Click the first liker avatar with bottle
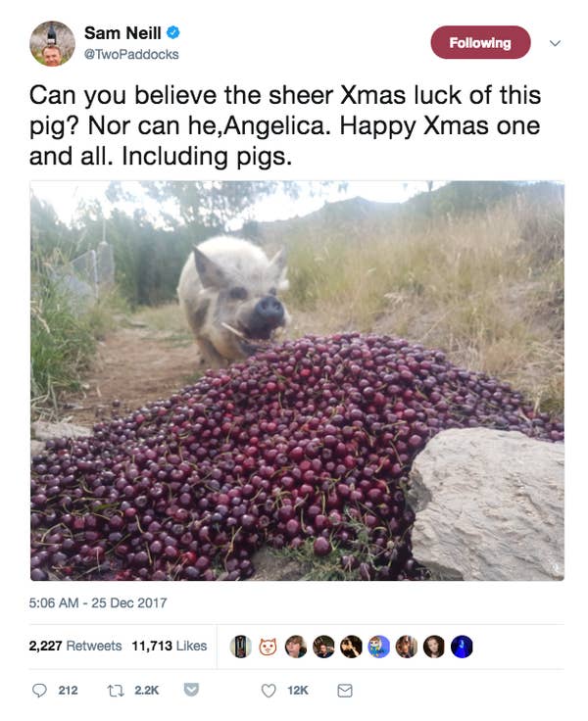This screenshot has height=721, width=588. pyautogui.click(x=240, y=647)
